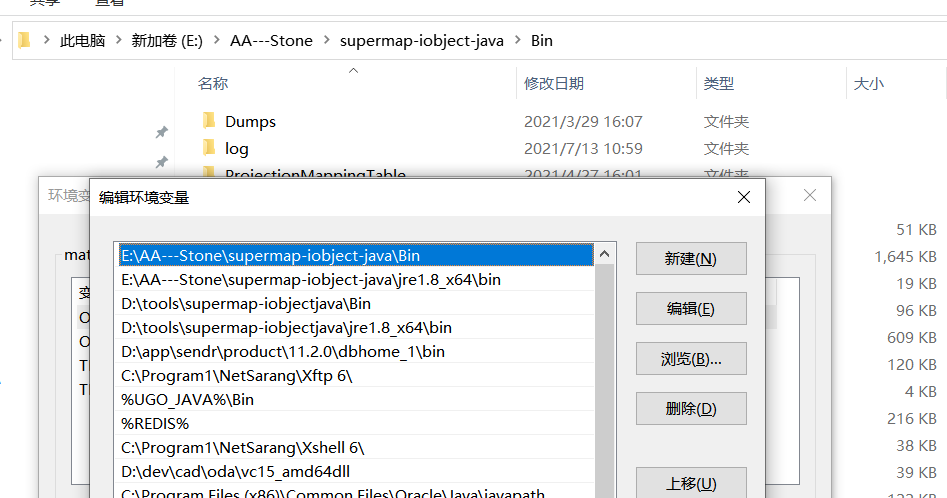Close the background 环境变量 window
This screenshot has height=498, width=947.
[810, 195]
